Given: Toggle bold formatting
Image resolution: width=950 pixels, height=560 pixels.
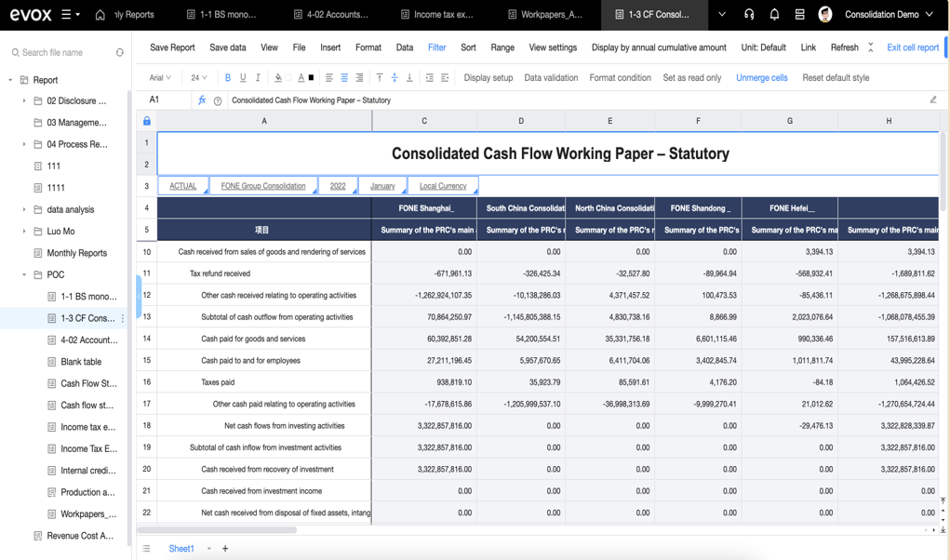Looking at the screenshot, I should coord(228,77).
